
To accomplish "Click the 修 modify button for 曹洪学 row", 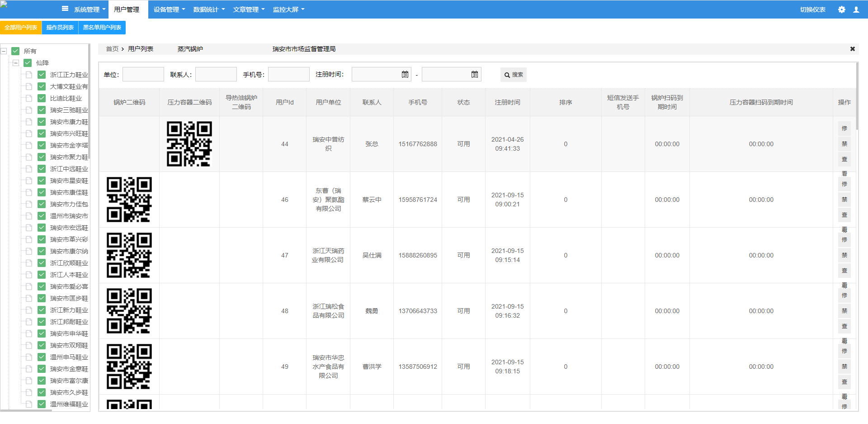I will 844,351.
